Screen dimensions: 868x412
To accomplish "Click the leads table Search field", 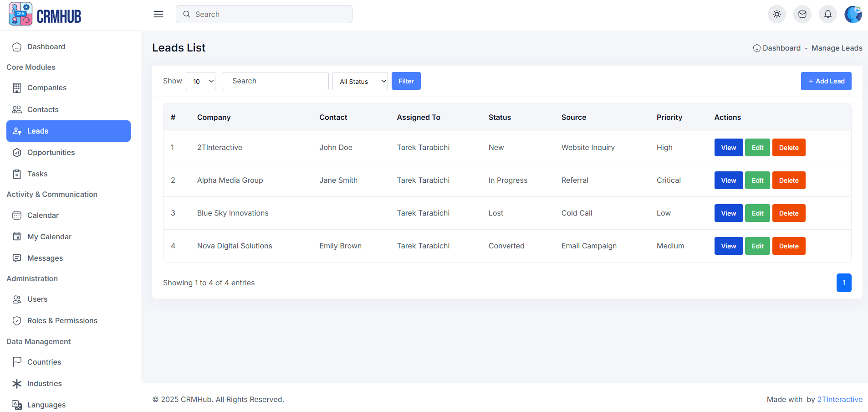I will click(x=275, y=81).
